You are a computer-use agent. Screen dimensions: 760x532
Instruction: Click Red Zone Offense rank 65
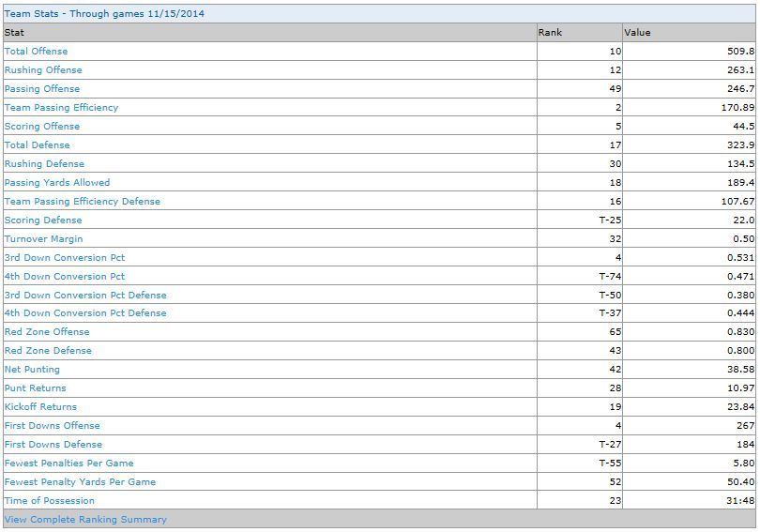click(616, 332)
